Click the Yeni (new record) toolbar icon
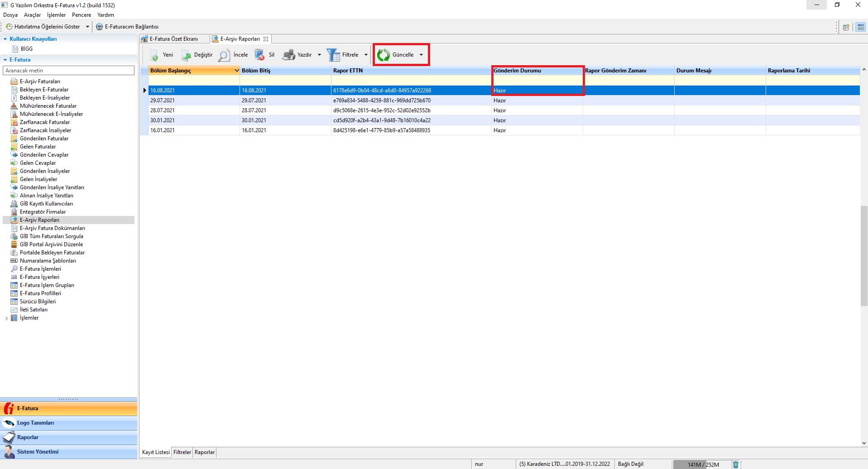Viewport: 868px width, 469px height. point(154,55)
